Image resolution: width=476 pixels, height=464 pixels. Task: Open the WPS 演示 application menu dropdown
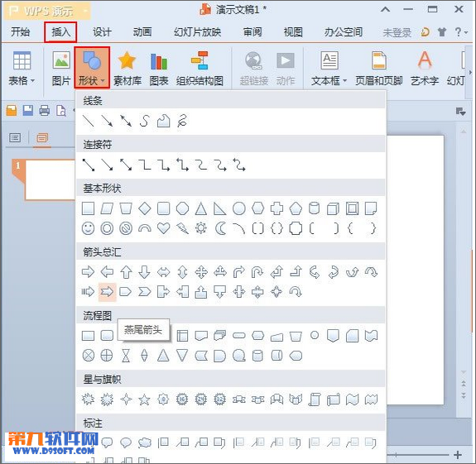click(x=86, y=12)
